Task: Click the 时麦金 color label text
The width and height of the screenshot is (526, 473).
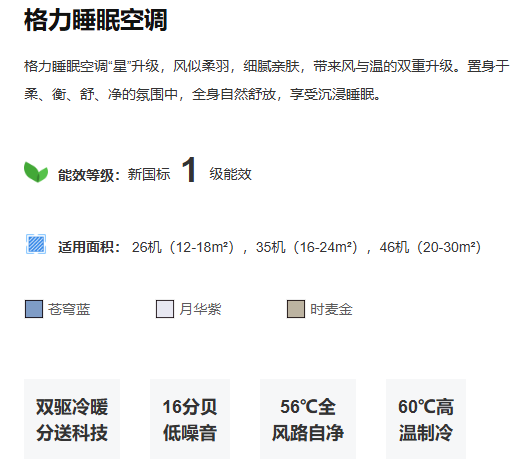Action: point(331,309)
